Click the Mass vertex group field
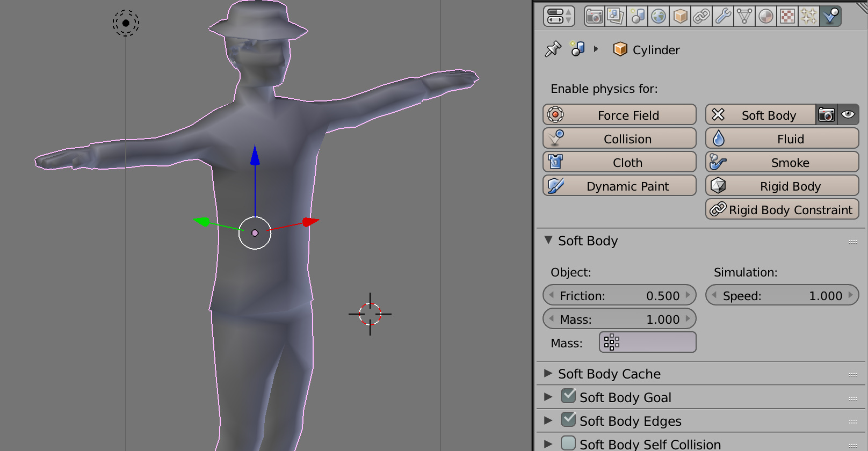Image resolution: width=868 pixels, height=451 pixels. tap(648, 342)
